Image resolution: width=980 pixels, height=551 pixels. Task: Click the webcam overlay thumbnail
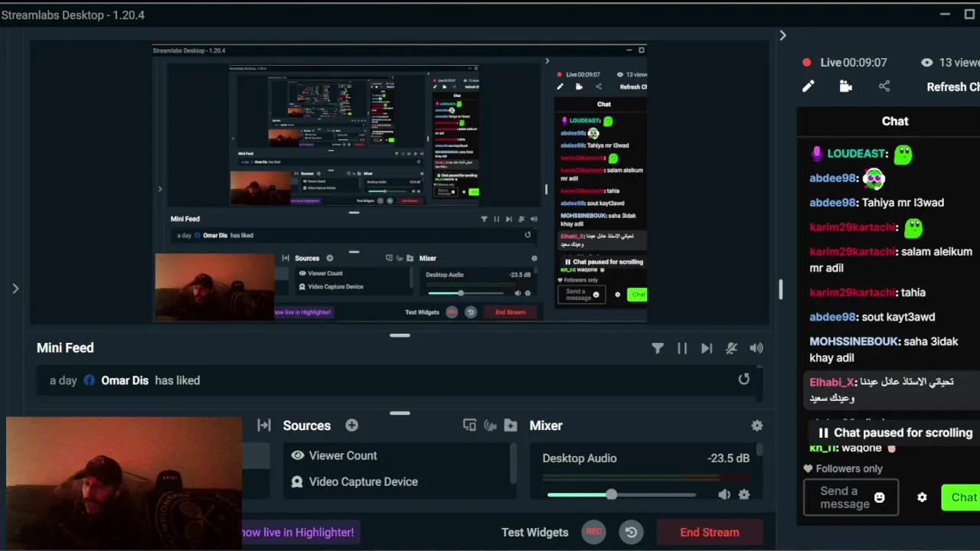[123, 483]
